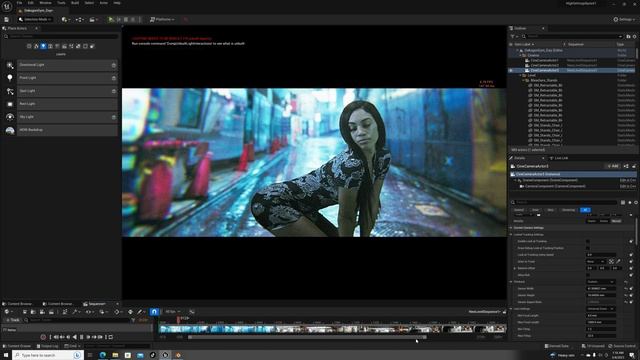Open the Platforms dropdown
This screenshot has width=640, height=360.
[162, 19]
